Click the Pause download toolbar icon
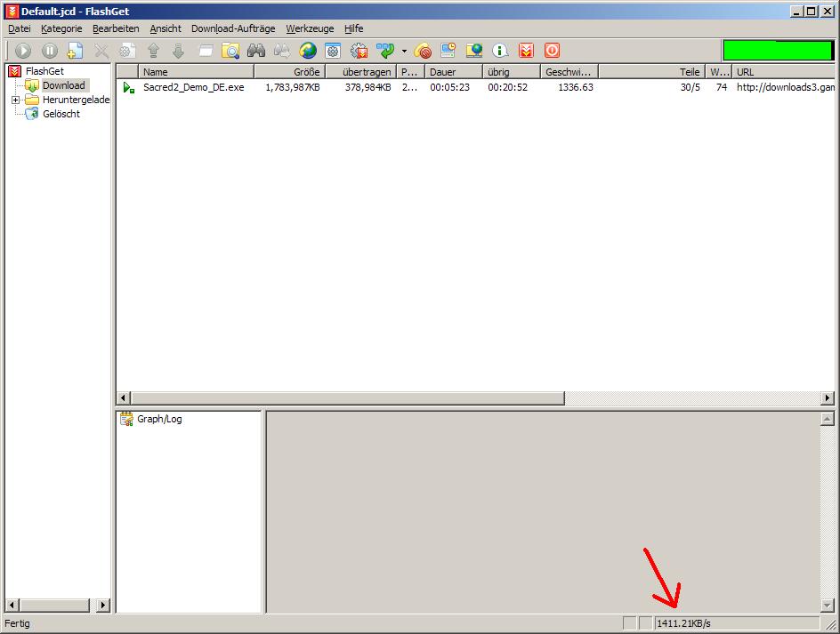840x634 pixels. 49,51
